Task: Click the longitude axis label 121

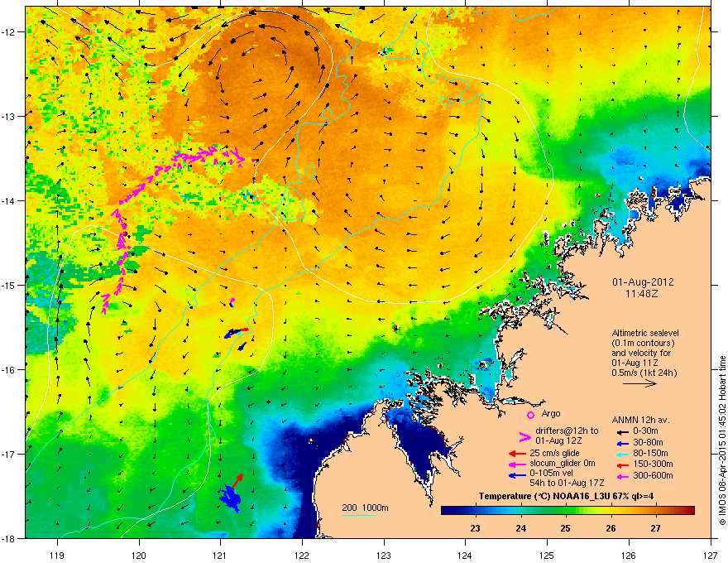Action: (220, 555)
